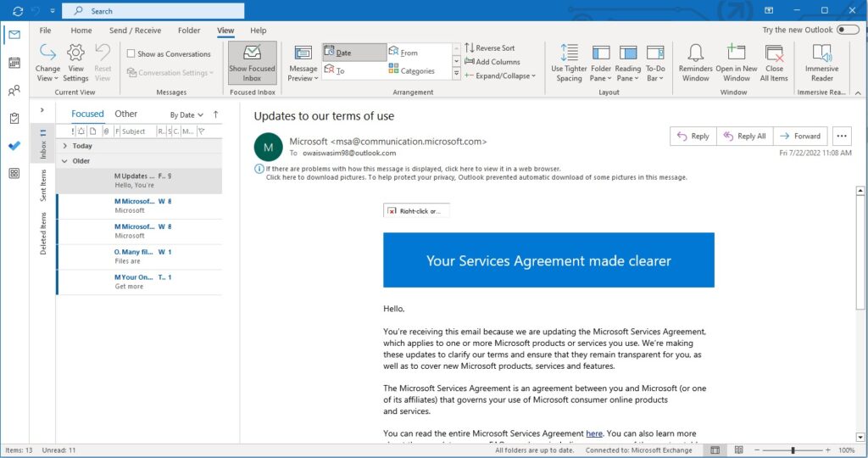This screenshot has width=868, height=458.
Task: Open Deleted Items folder in collapsed pane
Action: (x=43, y=234)
